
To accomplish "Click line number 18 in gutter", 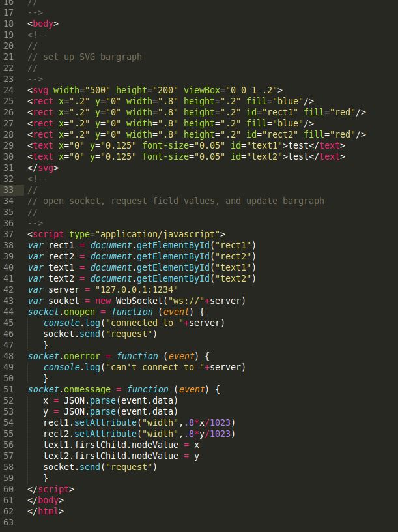I will (8, 23).
